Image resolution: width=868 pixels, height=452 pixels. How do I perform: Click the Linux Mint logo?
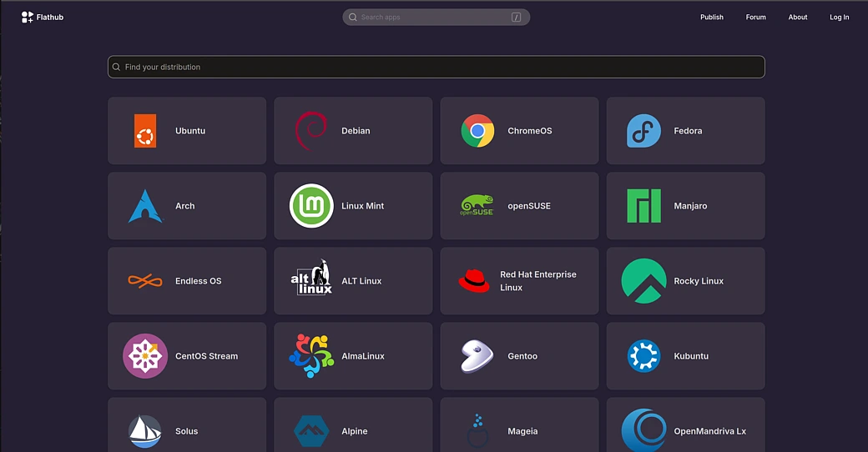click(x=311, y=206)
